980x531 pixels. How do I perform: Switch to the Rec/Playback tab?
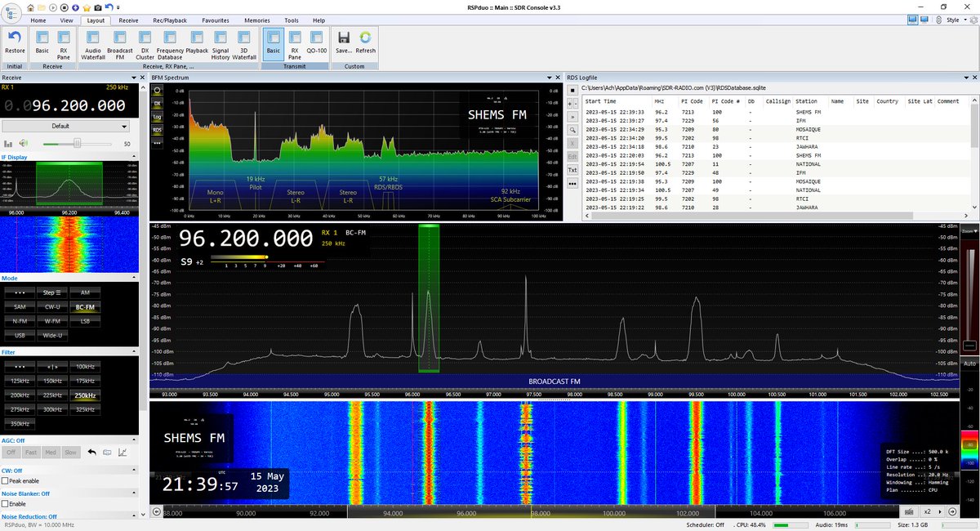169,20
